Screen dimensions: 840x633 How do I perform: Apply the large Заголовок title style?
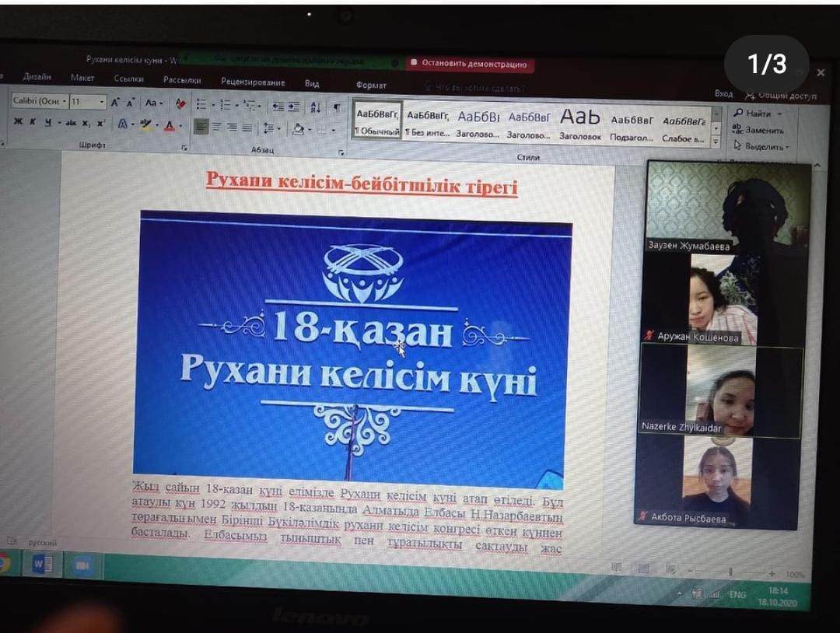click(x=579, y=124)
